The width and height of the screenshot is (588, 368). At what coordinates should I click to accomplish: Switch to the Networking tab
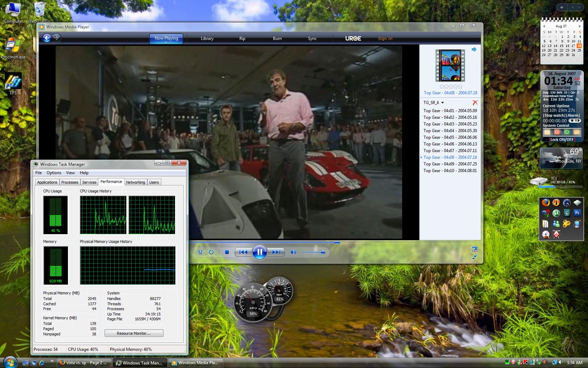coord(135,182)
